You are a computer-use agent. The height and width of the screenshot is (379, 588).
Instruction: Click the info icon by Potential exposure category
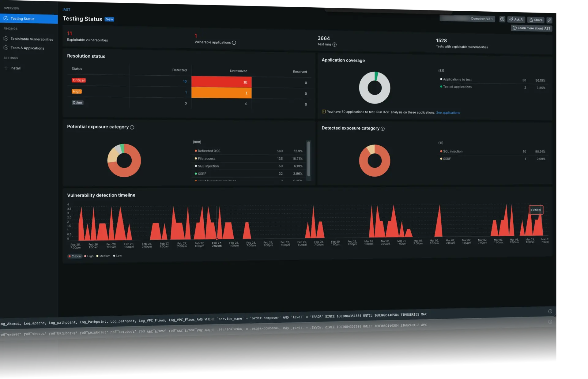click(x=132, y=127)
